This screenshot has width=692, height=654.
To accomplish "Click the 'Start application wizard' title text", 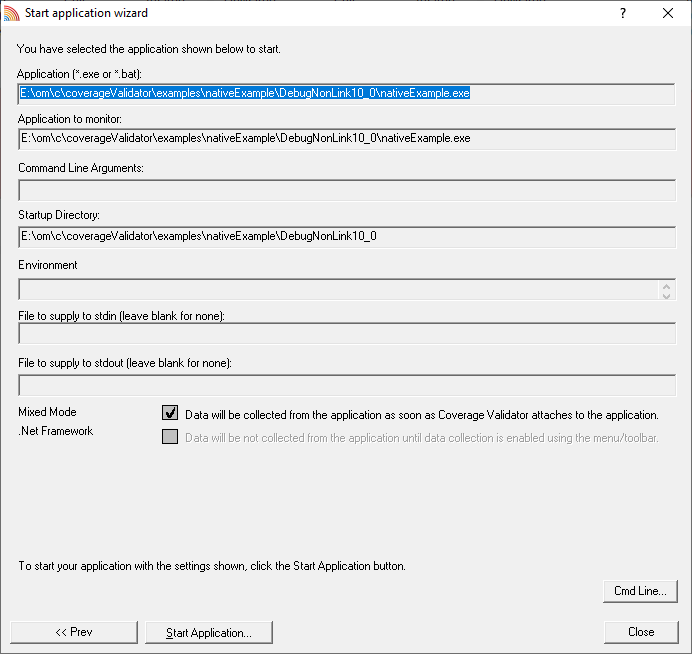I will [86, 13].
